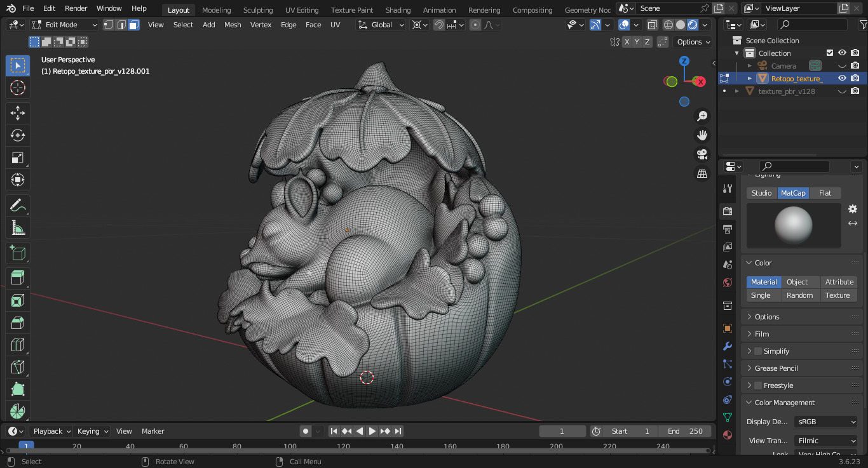868x468 pixels.
Task: Open the Global transform orientation dropdown
Action: [381, 25]
